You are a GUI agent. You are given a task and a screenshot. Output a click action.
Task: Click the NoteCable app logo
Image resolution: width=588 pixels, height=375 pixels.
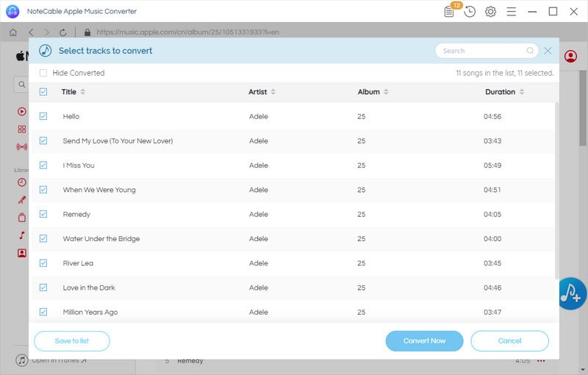coord(12,11)
